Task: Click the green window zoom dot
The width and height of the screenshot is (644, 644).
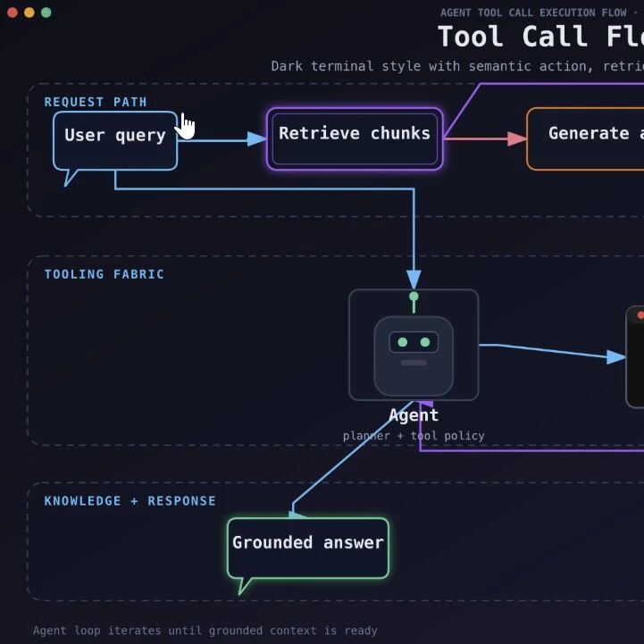Action: [x=46, y=13]
